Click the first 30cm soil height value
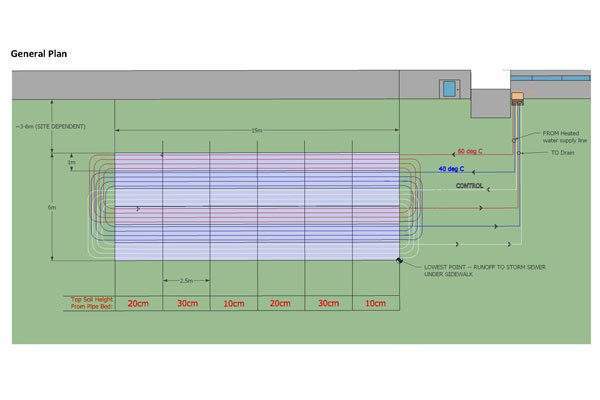Viewport: 600px width, 400px height. point(186,303)
